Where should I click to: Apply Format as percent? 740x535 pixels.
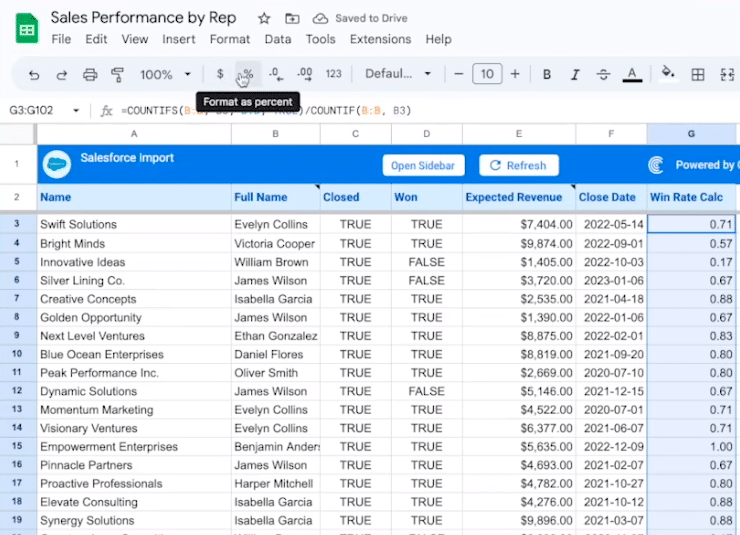(x=246, y=74)
